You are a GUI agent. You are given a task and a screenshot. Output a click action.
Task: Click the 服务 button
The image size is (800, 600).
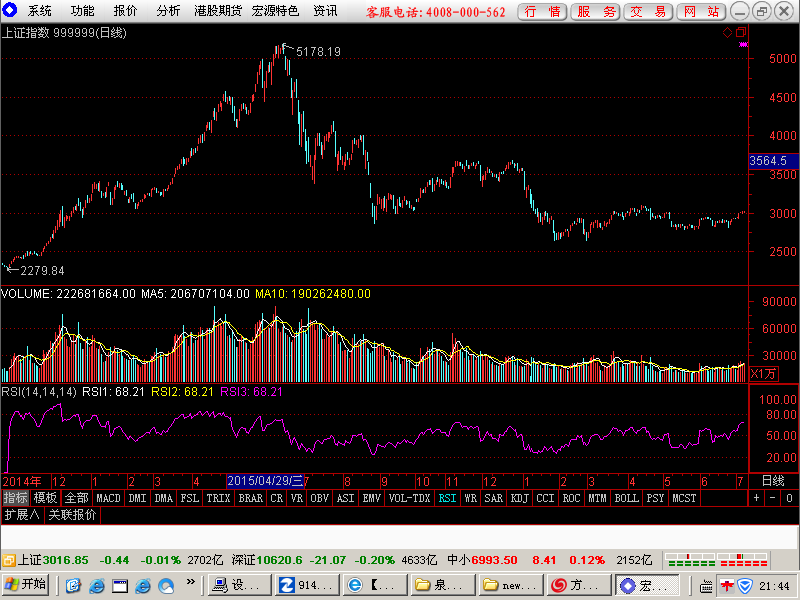pyautogui.click(x=595, y=12)
